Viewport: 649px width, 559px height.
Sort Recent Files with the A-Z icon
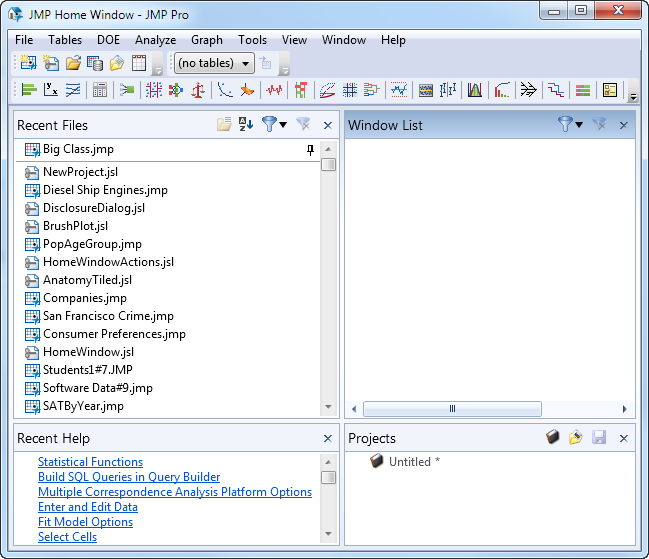tap(246, 124)
